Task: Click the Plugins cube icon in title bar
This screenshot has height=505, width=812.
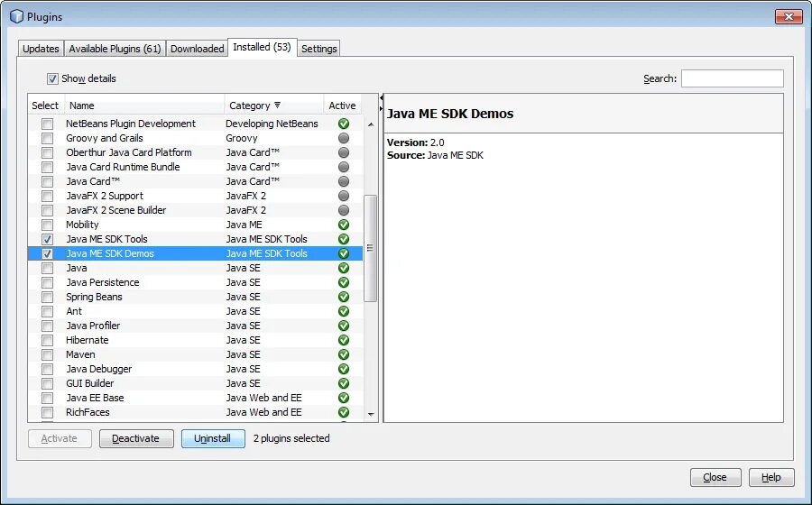Action: point(16,16)
